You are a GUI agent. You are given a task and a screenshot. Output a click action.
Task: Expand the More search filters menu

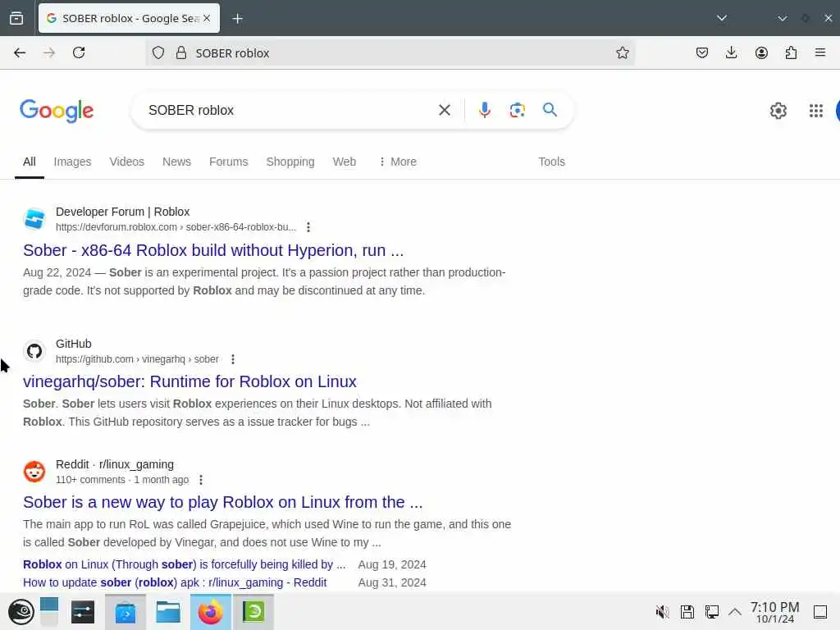pos(398,162)
